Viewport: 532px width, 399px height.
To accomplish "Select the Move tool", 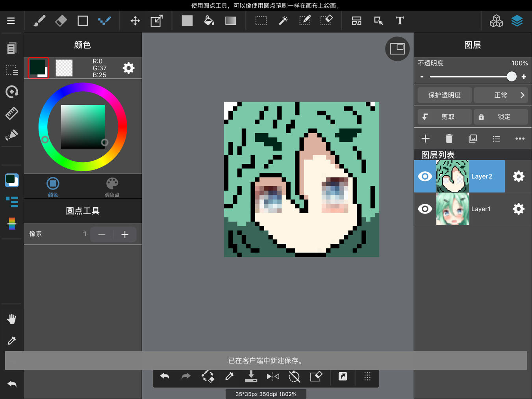I will [x=135, y=21].
